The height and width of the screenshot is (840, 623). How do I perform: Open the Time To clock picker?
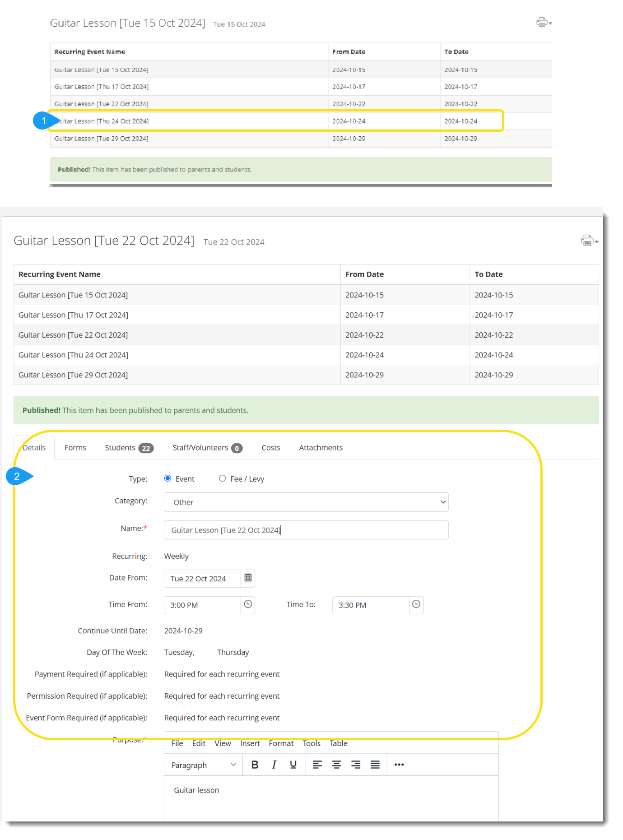(416, 604)
